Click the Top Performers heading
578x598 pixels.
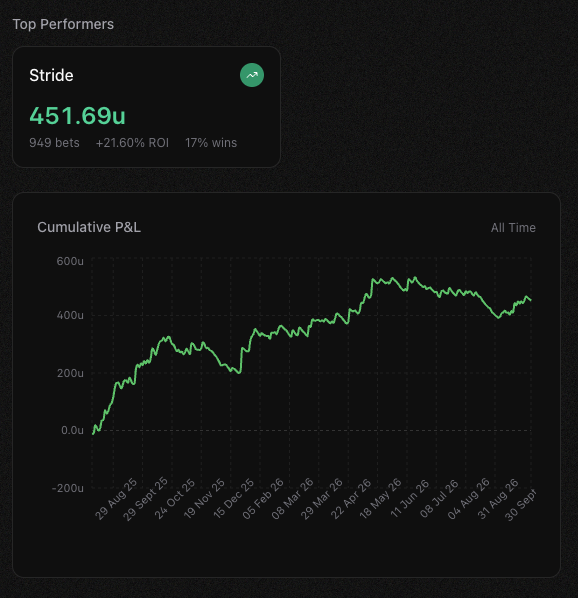(x=63, y=24)
